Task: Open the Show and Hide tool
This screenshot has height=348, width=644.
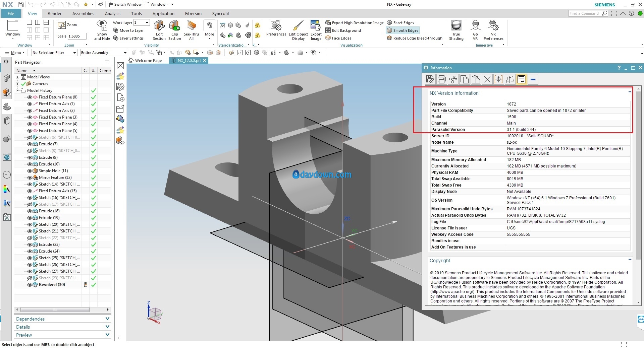Action: (102, 30)
